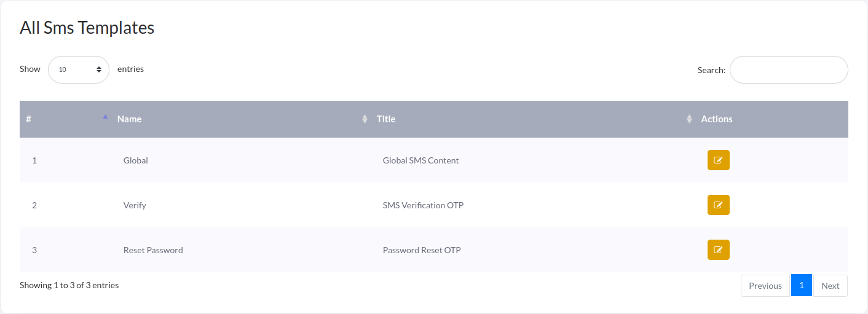Select the Global name cell
The width and height of the screenshot is (868, 314).
tap(136, 160)
